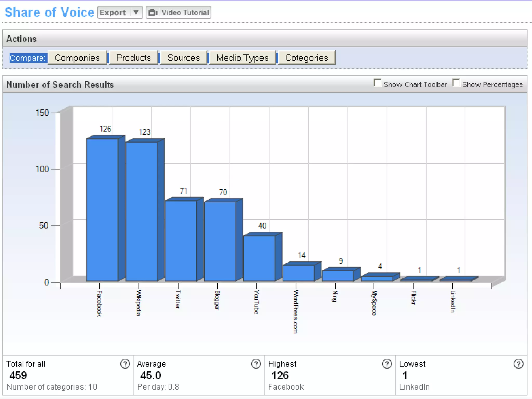Click the Wikipedia bar in chart
Screen dimensions: 532x399
[x=142, y=212]
